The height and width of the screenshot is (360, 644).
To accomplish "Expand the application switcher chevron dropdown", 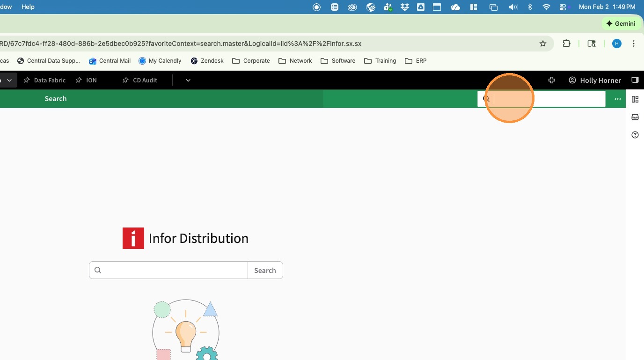I will point(9,80).
